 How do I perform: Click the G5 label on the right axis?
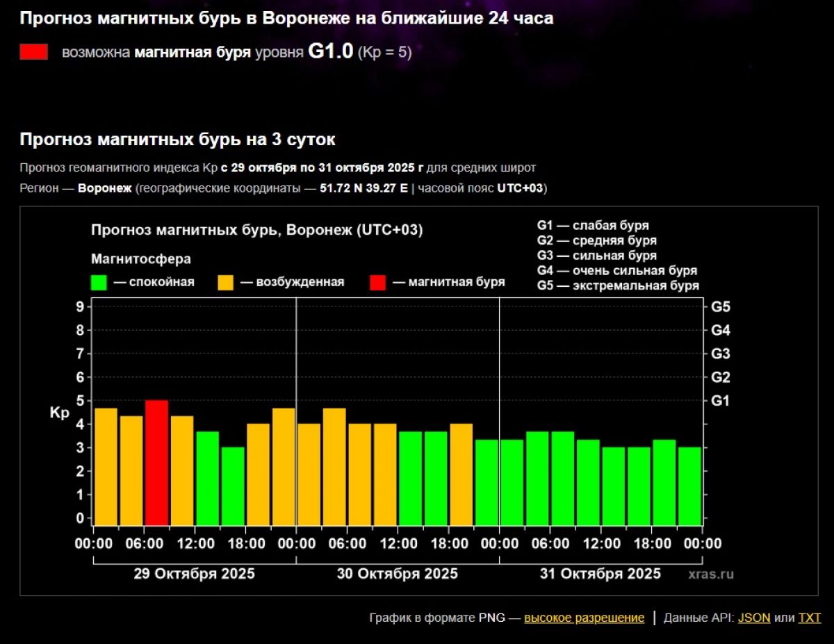coord(721,306)
